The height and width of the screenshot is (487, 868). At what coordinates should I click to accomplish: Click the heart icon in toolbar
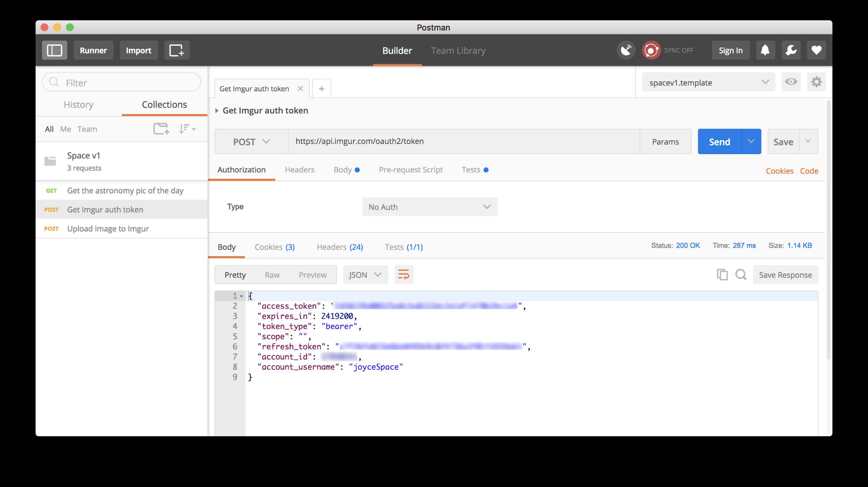tap(816, 50)
